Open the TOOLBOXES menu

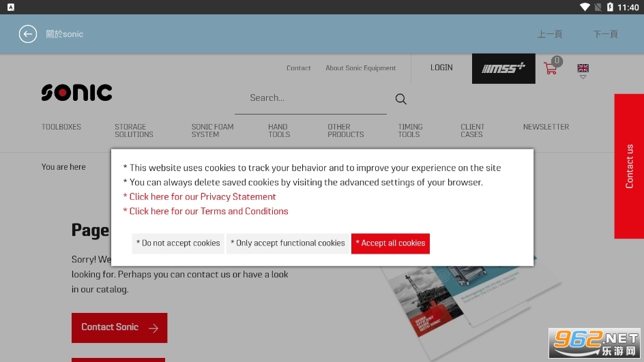coord(61,127)
